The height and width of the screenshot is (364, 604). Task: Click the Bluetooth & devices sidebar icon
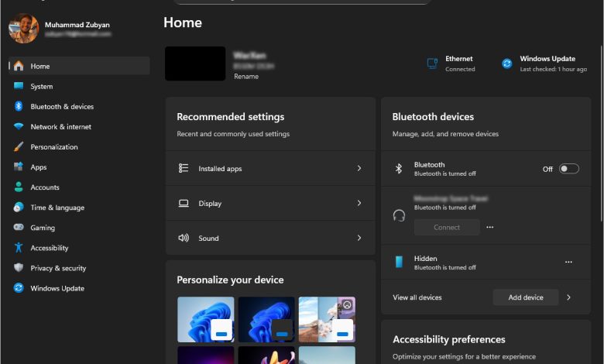pyautogui.click(x=19, y=106)
